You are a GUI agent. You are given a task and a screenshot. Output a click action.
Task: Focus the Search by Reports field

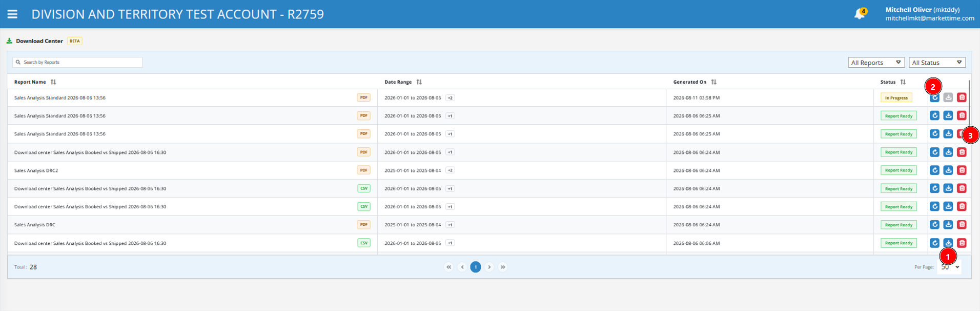point(77,62)
